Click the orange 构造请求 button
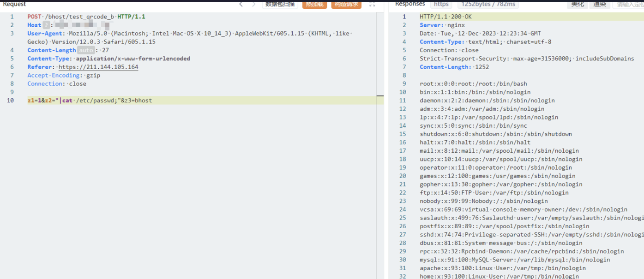Screen dimensions: 644x279 pyautogui.click(x=346, y=4)
